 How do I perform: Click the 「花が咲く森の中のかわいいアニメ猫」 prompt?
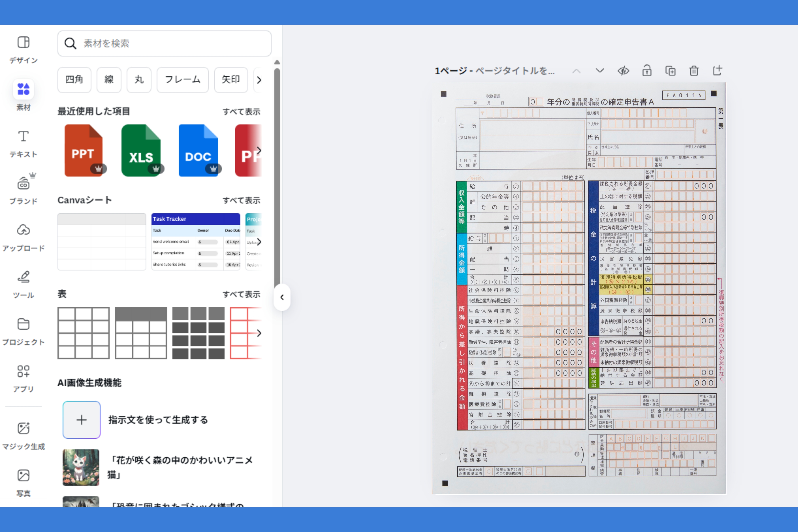[180, 467]
